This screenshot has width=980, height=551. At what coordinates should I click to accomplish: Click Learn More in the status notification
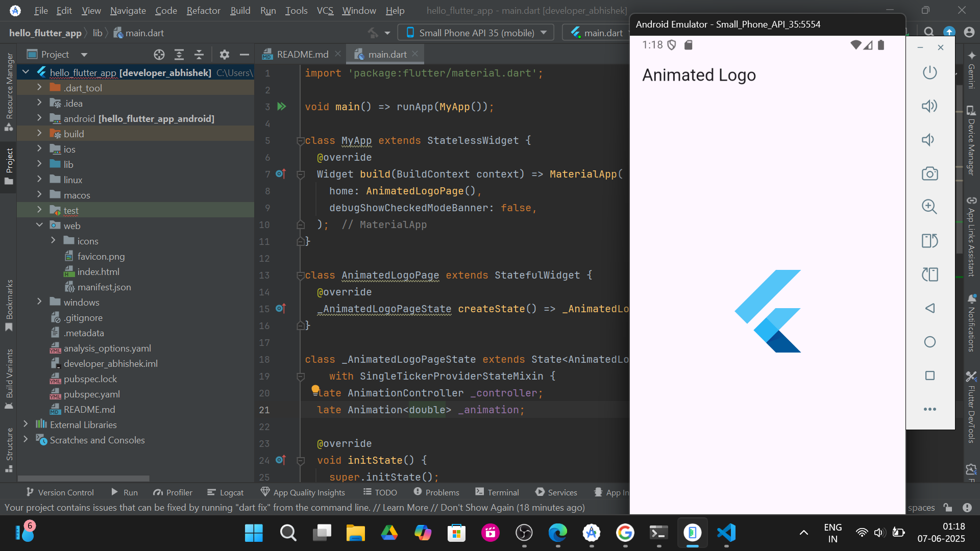click(x=405, y=508)
